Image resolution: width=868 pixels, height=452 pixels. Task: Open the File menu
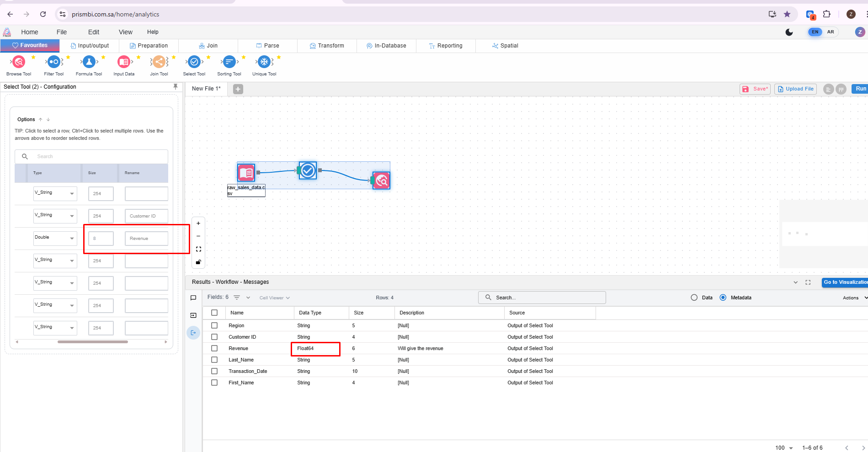click(62, 32)
